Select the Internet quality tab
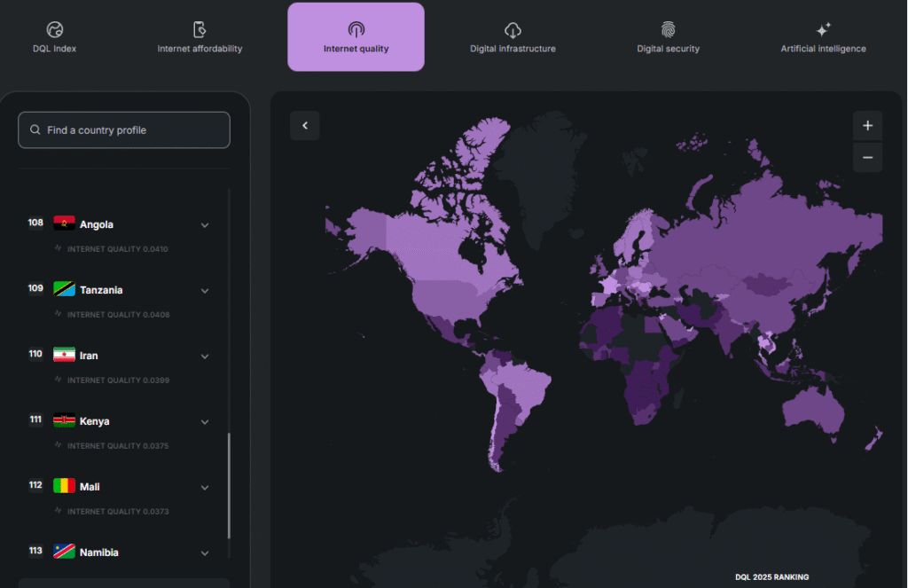Image resolution: width=908 pixels, height=588 pixels. 356,37
